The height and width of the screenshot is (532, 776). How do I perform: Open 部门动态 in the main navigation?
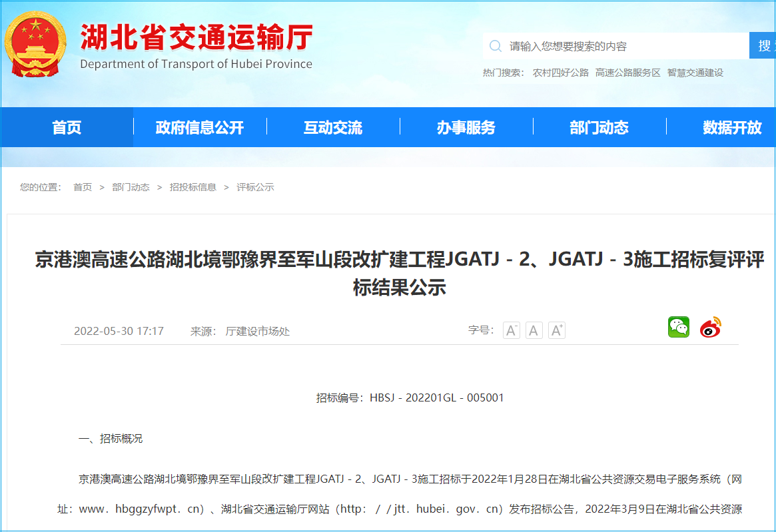tap(599, 127)
